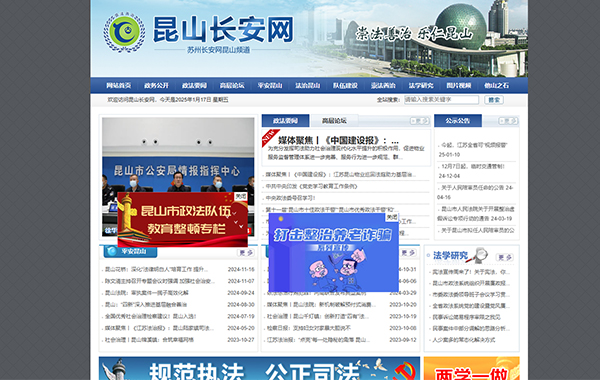Go to 队伍建设 navigation item

tap(345, 85)
